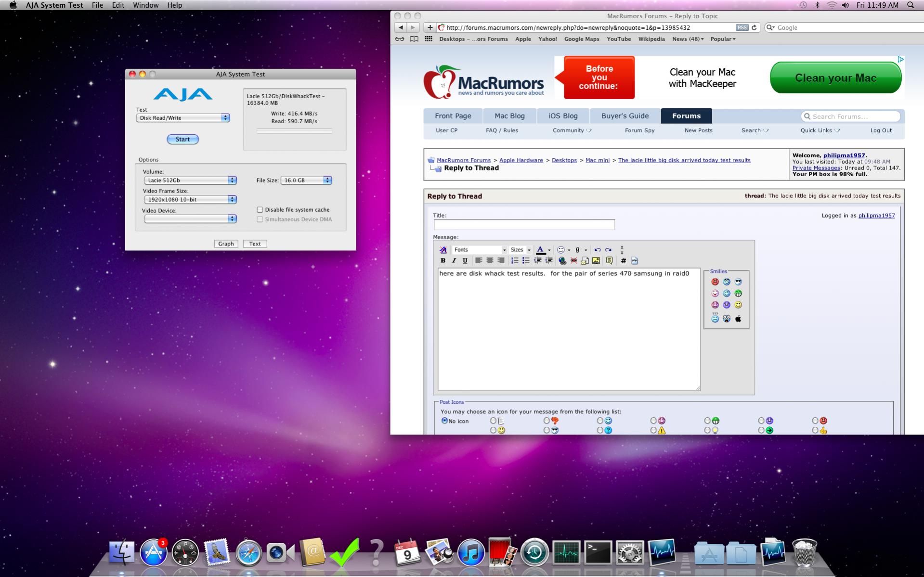Center-align the message text
924x577 pixels.
coord(490,260)
